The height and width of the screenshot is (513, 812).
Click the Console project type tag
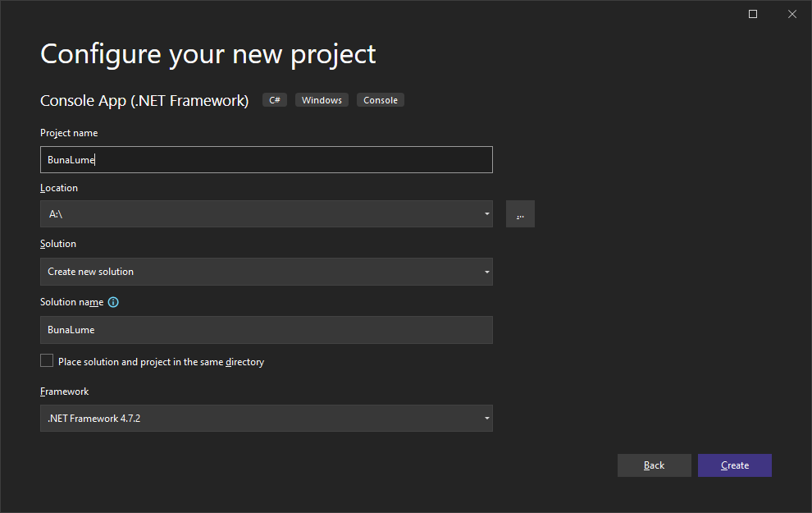point(381,100)
